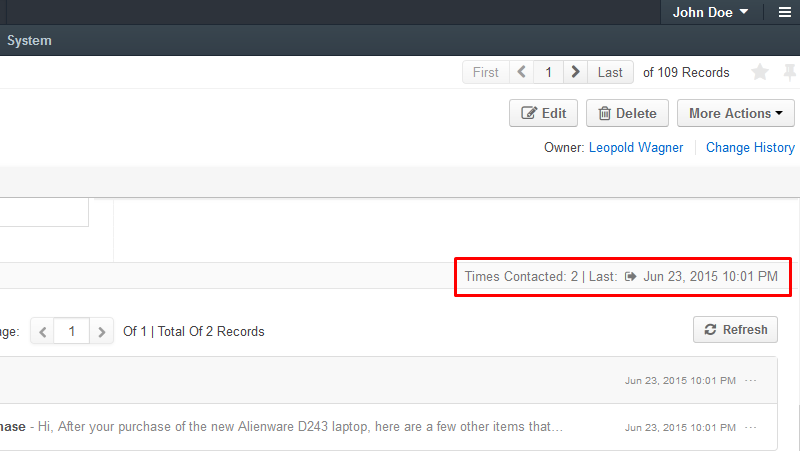Pin the page with pin icon
The width and height of the screenshot is (800, 451).
(790, 72)
